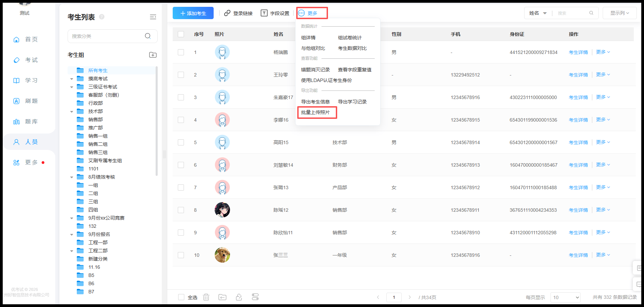
Task: Click the magnifier in the 搜索分类 box
Action: pos(148,36)
